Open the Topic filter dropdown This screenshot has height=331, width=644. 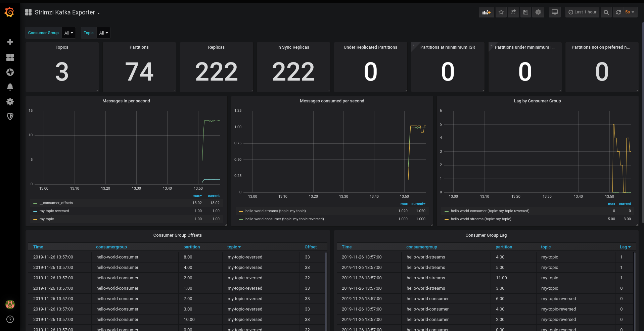click(x=103, y=33)
